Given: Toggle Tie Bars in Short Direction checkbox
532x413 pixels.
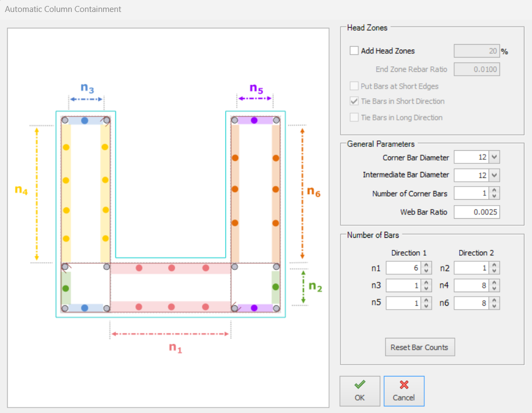Looking at the screenshot, I should 355,101.
